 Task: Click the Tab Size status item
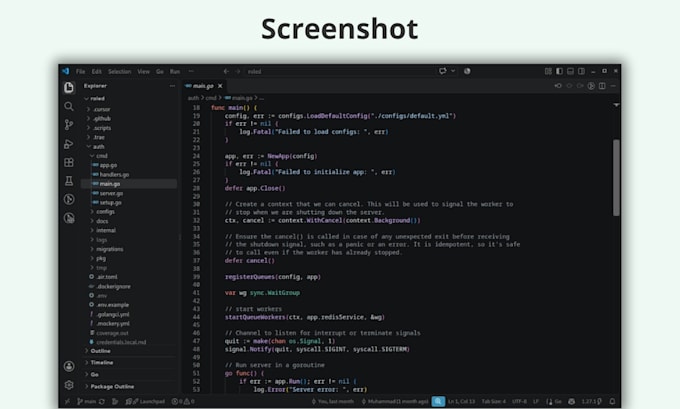[x=494, y=402]
